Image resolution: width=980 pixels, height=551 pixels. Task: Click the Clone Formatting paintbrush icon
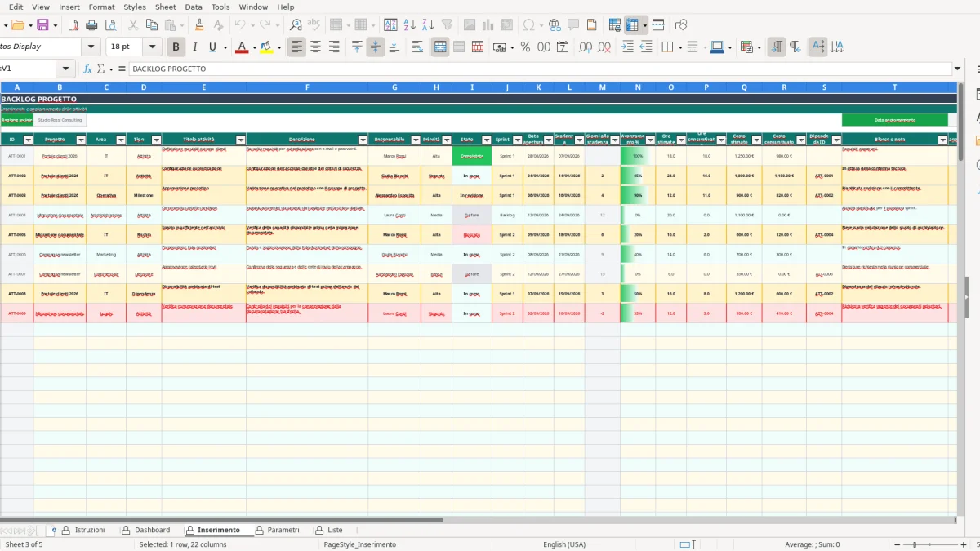pyautogui.click(x=199, y=25)
